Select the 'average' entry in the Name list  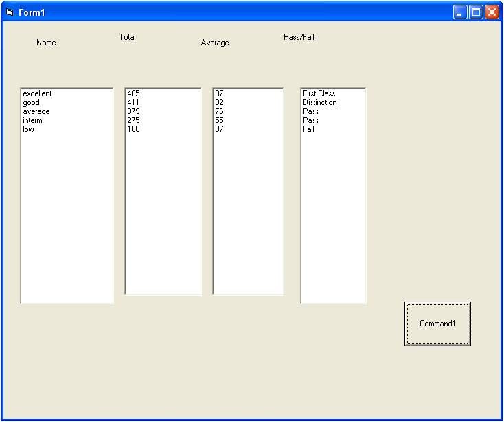click(36, 111)
